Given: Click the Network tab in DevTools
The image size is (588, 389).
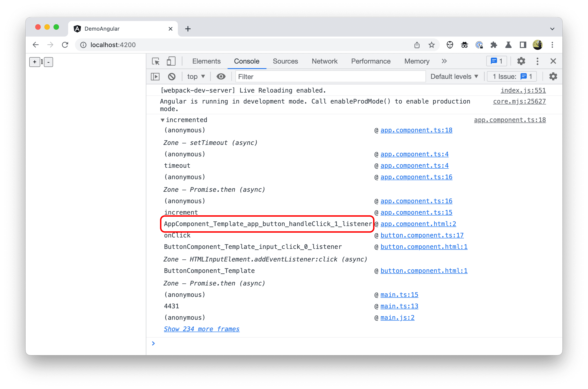Looking at the screenshot, I should pyautogui.click(x=324, y=61).
